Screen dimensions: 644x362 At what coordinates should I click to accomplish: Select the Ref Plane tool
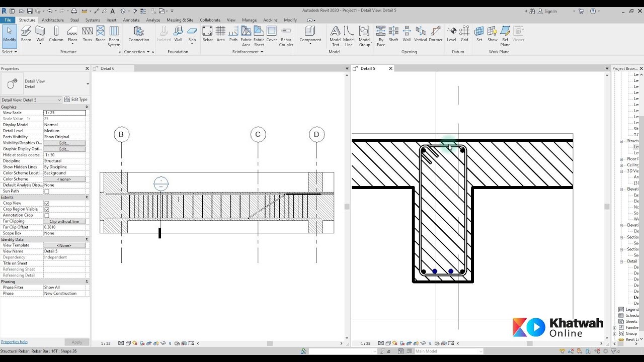(x=505, y=36)
